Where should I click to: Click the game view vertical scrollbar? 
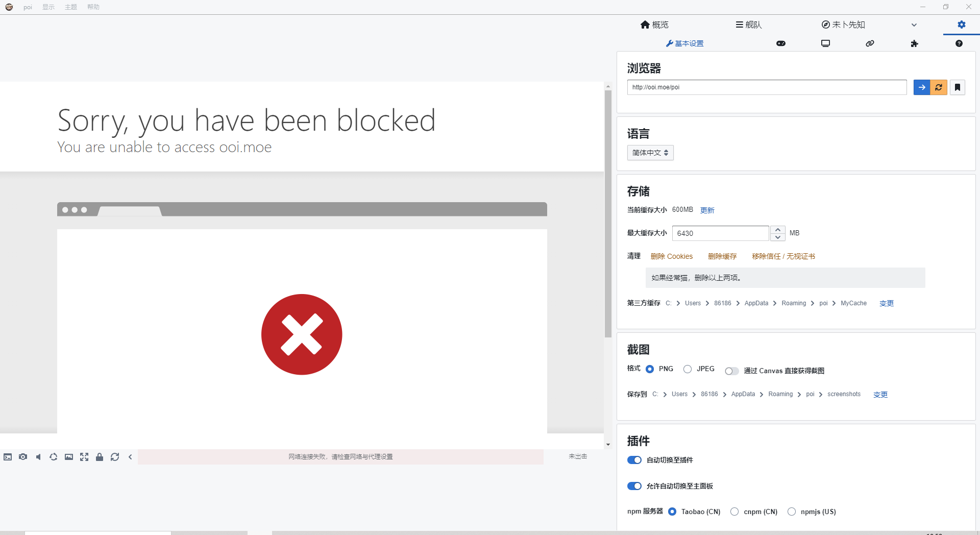point(608,214)
